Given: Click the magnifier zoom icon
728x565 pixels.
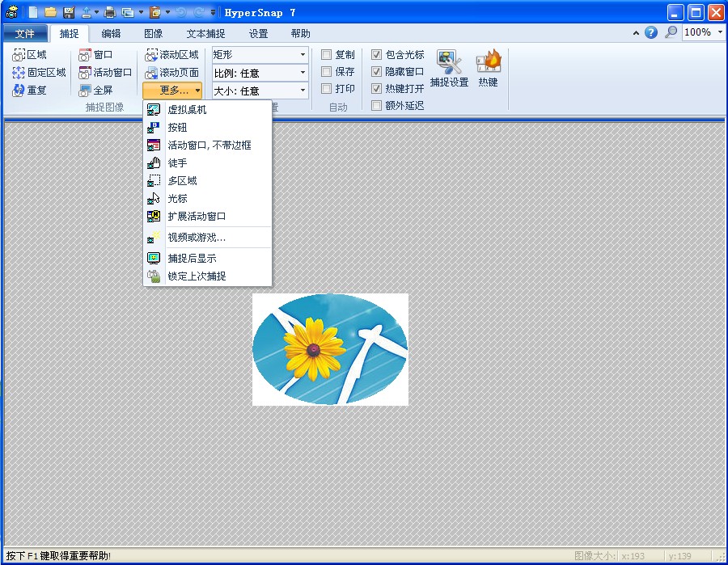Looking at the screenshot, I should click(671, 32).
